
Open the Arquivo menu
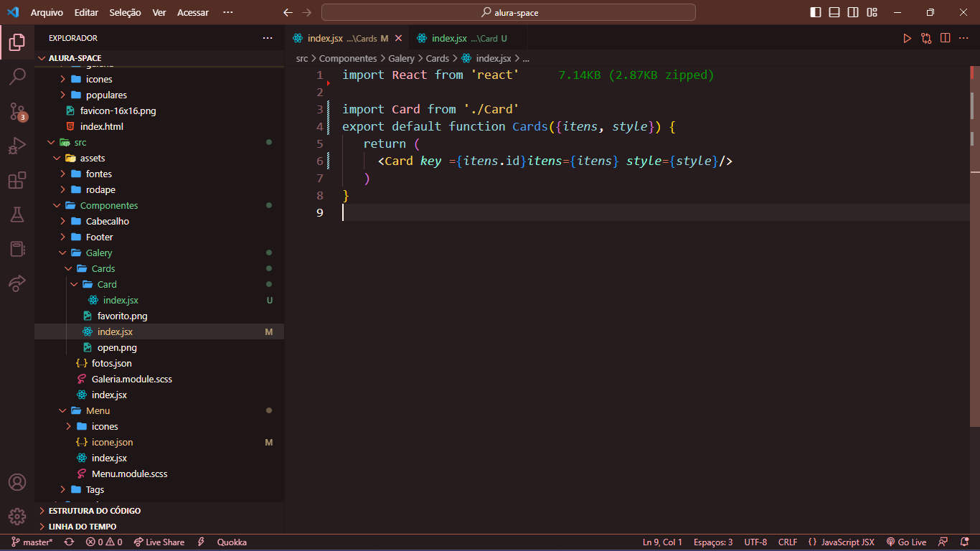click(x=47, y=13)
